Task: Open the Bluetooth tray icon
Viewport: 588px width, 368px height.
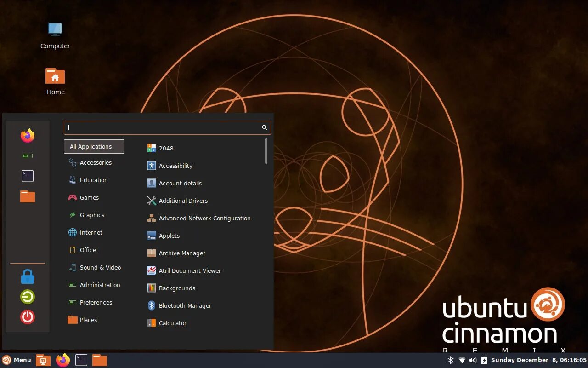Action: pos(451,360)
